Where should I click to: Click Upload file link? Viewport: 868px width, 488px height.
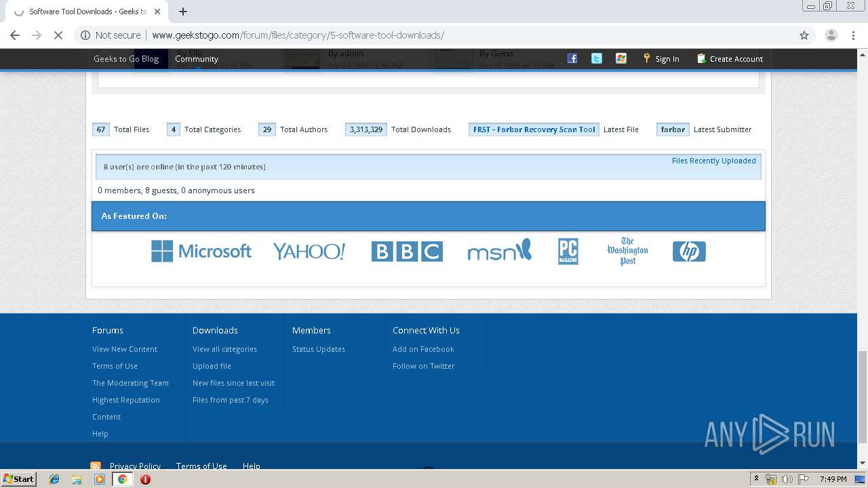pyautogui.click(x=212, y=366)
